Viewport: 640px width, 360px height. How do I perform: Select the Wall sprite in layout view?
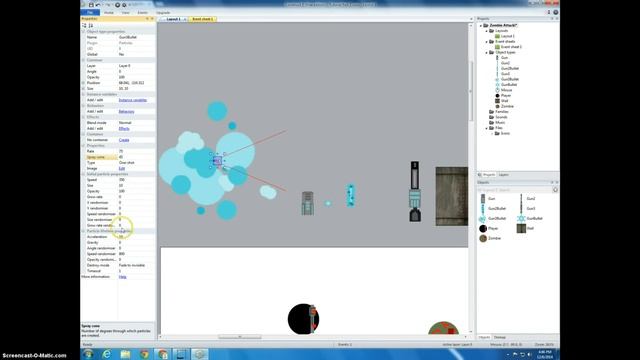[x=451, y=196]
